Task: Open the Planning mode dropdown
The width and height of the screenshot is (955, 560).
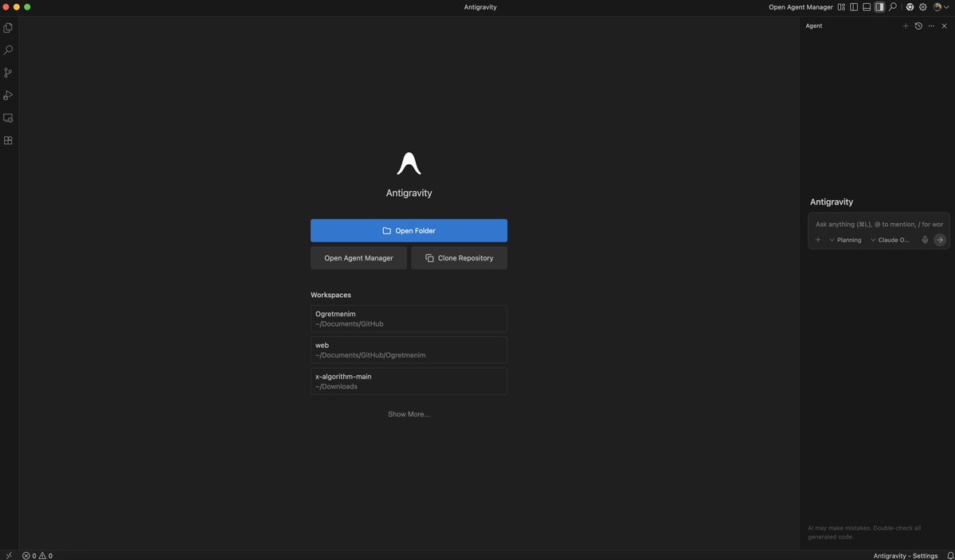Action: (845, 240)
